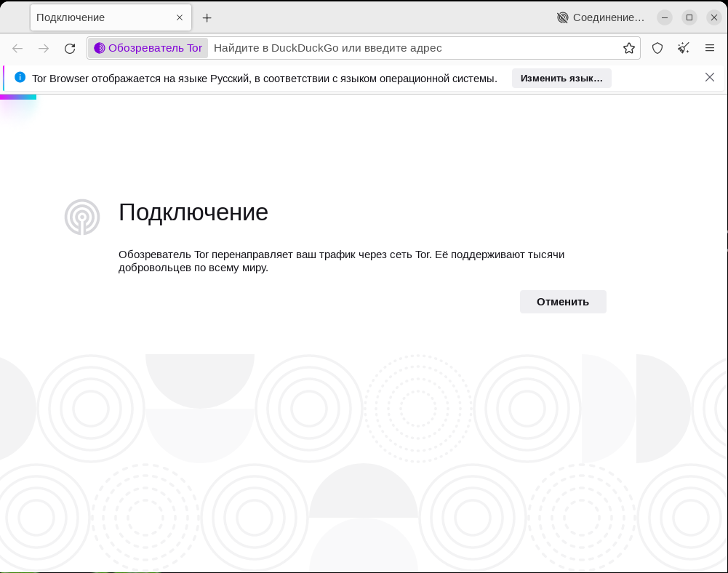728x573 pixels.
Task: Click the connection progress bar
Action: (x=18, y=97)
